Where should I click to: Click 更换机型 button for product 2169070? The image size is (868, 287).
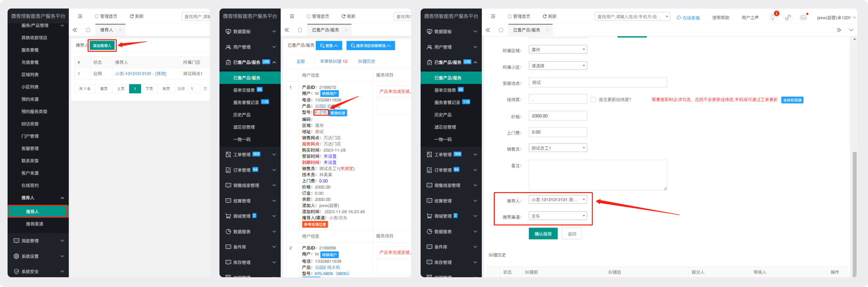coord(338,113)
